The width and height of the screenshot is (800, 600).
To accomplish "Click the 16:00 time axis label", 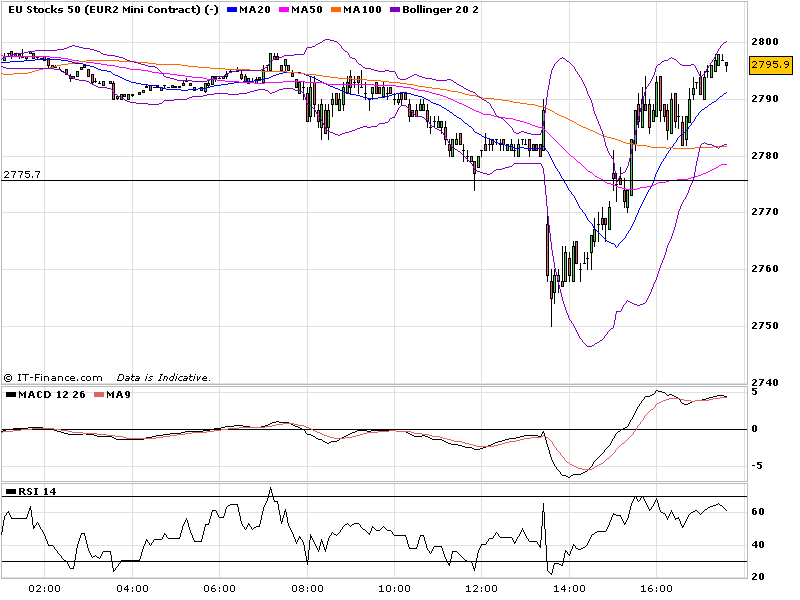I will click(x=657, y=589).
